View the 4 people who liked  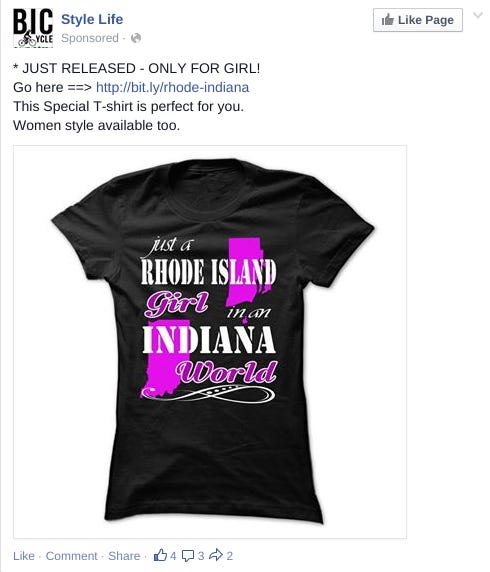point(173,556)
